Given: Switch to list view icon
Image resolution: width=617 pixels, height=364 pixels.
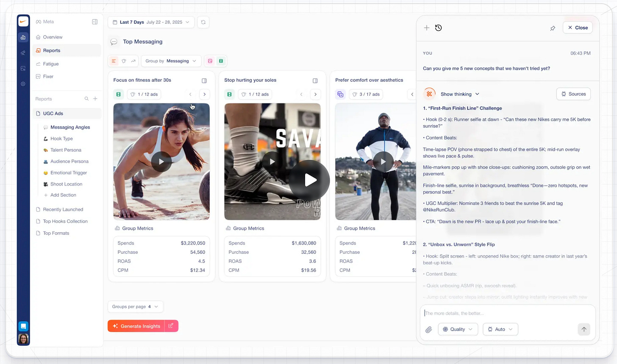Looking at the screenshot, I should pyautogui.click(x=114, y=61).
